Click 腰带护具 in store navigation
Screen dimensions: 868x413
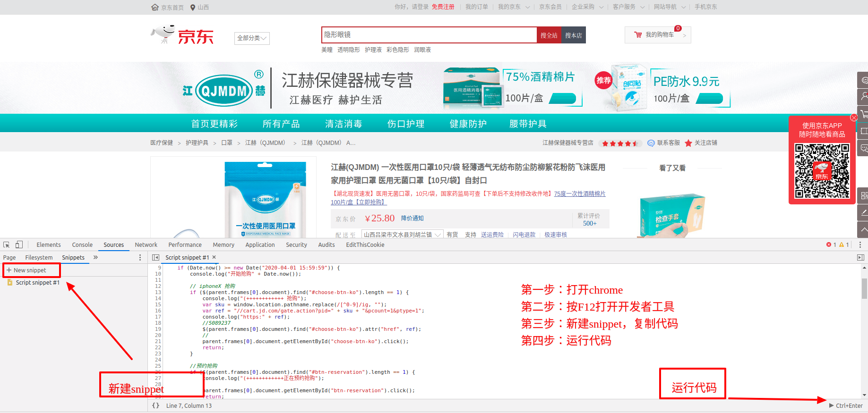(528, 124)
